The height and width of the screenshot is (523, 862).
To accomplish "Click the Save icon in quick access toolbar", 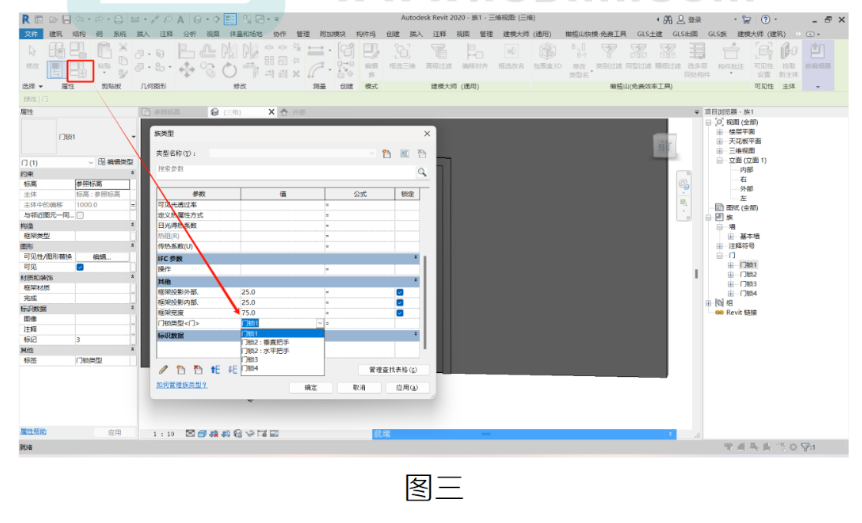I will 67,20.
